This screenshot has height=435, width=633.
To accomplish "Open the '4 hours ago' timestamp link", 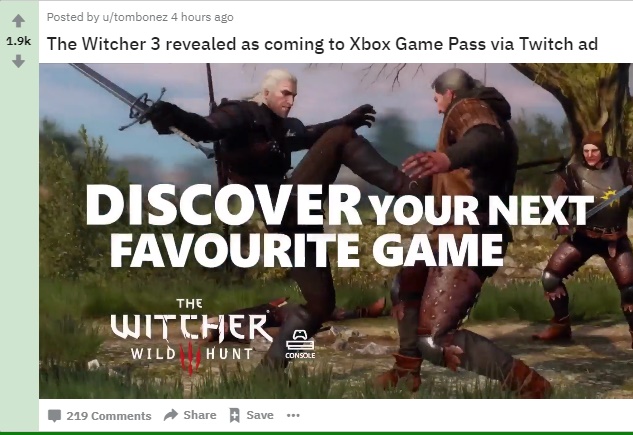I will pyautogui.click(x=202, y=17).
